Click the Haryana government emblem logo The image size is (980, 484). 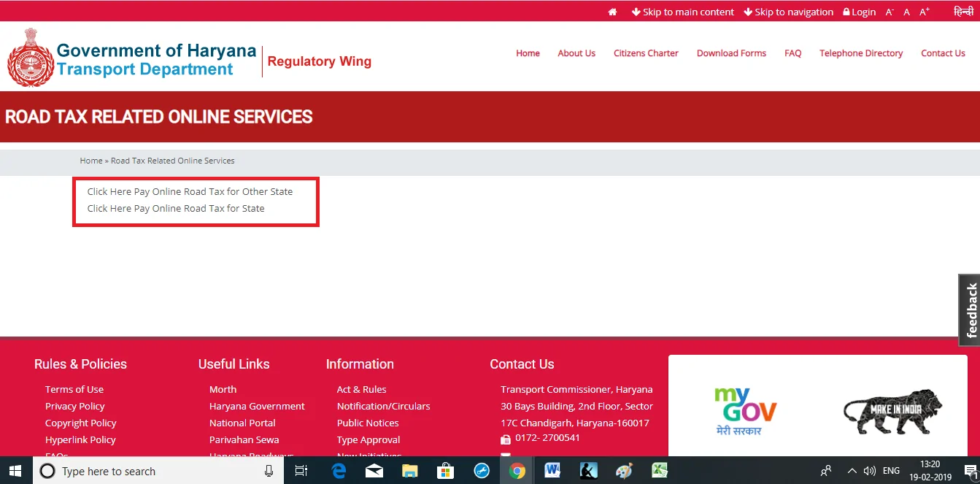pos(31,58)
